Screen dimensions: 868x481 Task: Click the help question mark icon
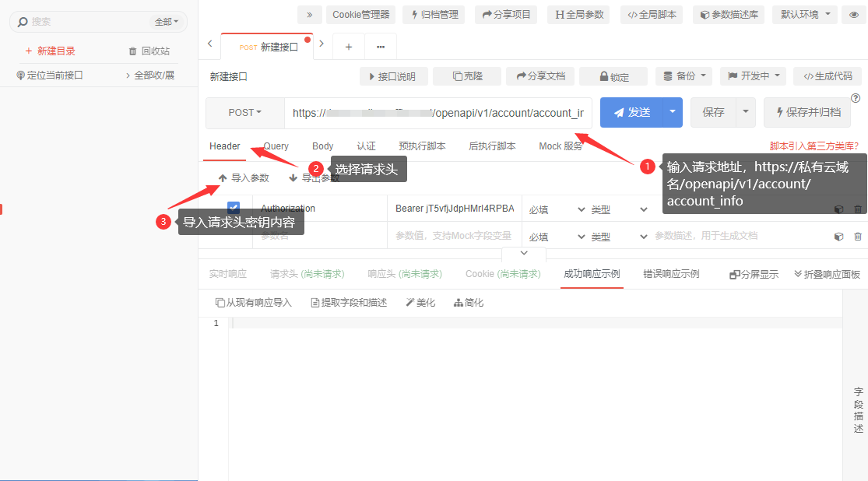[856, 98]
